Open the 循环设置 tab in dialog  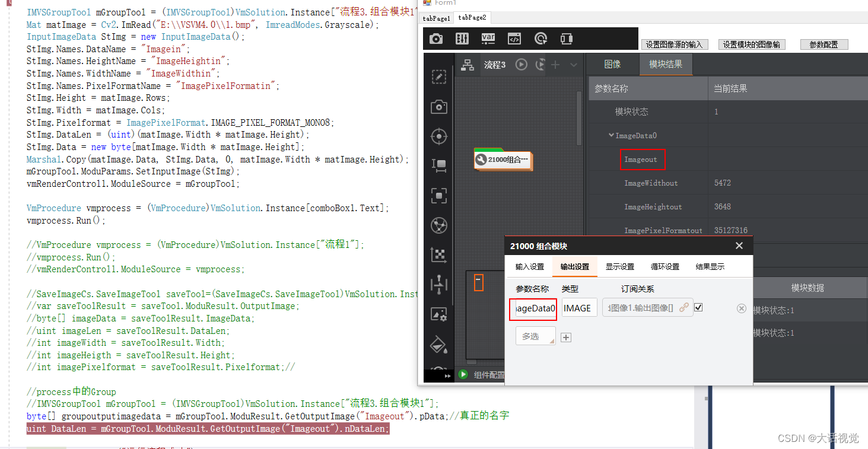[664, 266]
